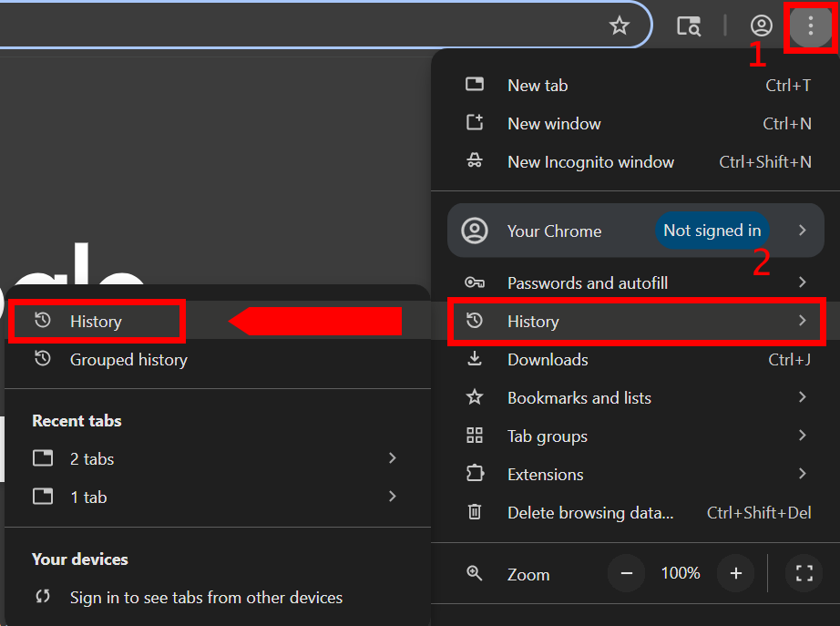840x626 pixels.
Task: Click the trash icon beside Delete browsing data
Action: [475, 512]
